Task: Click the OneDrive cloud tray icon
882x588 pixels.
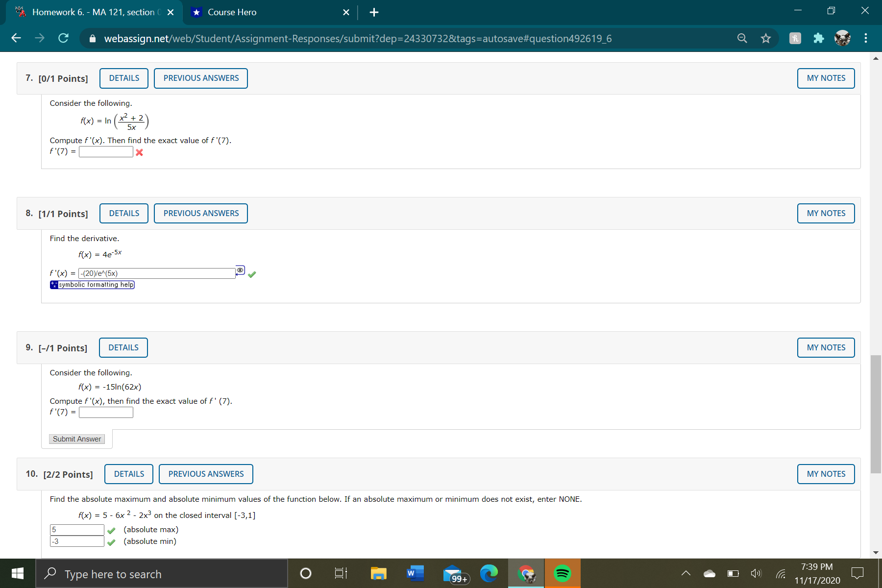Action: tap(709, 573)
